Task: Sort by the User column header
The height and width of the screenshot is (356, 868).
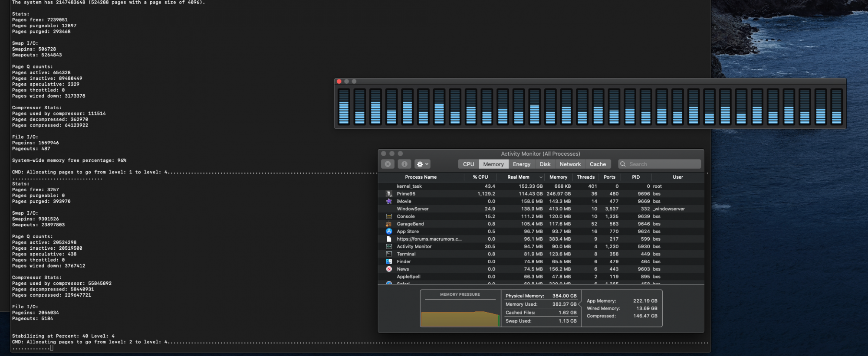Action: pyautogui.click(x=677, y=177)
